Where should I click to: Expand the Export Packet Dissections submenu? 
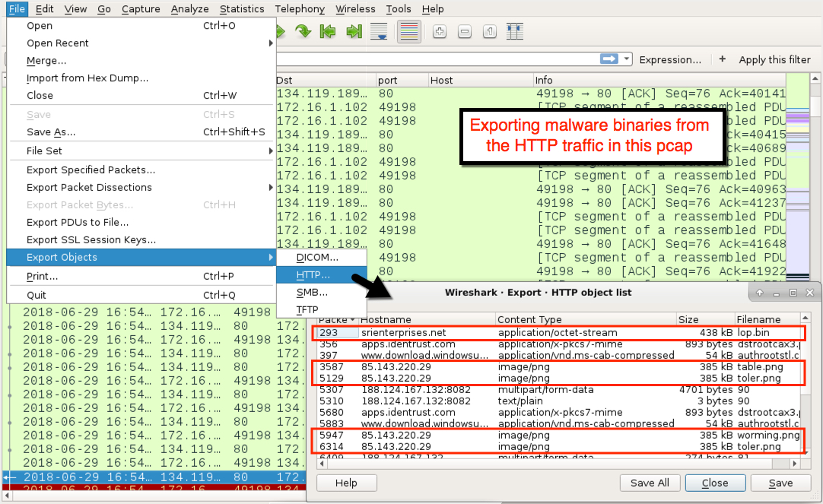tap(141, 187)
